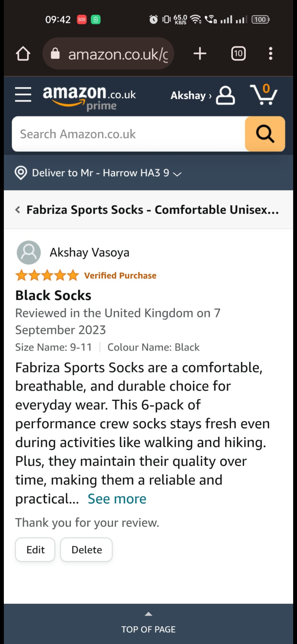297x644 pixels.
Task: Go back via Fabriza Sports Socks chevron
Action: pyautogui.click(x=18, y=210)
